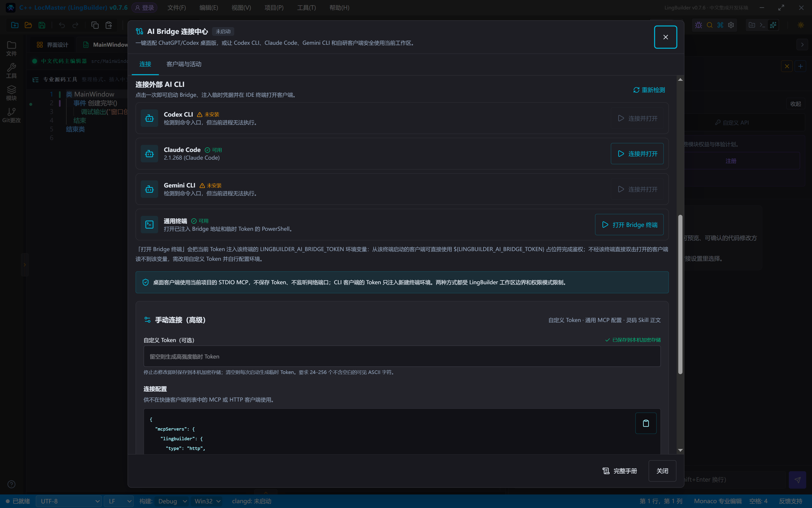Click the save toolbar icon
The height and width of the screenshot is (508, 812).
[x=42, y=25]
